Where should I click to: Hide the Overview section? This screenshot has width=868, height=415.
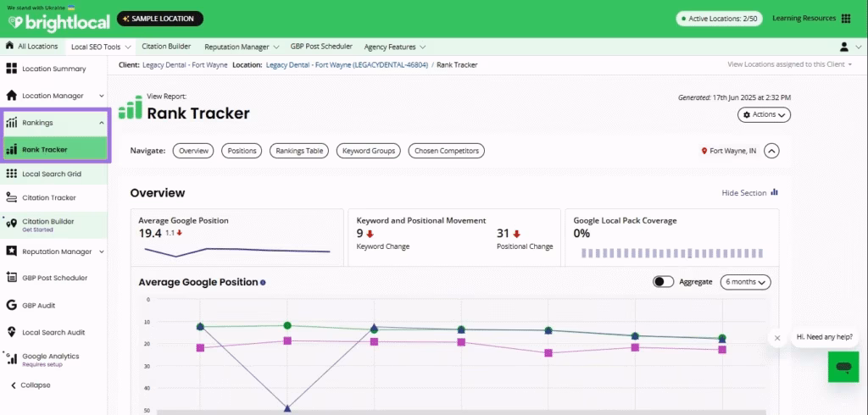pos(749,193)
